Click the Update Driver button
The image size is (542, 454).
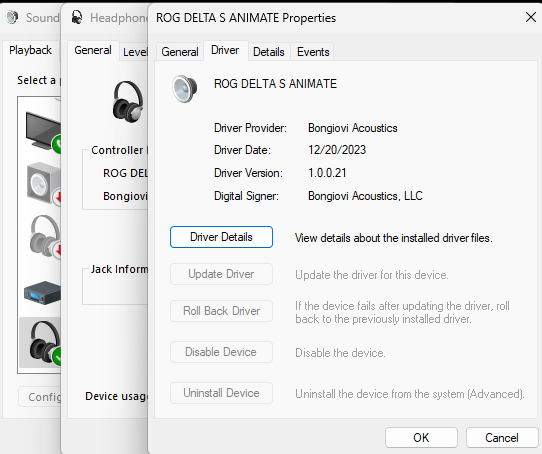point(221,274)
